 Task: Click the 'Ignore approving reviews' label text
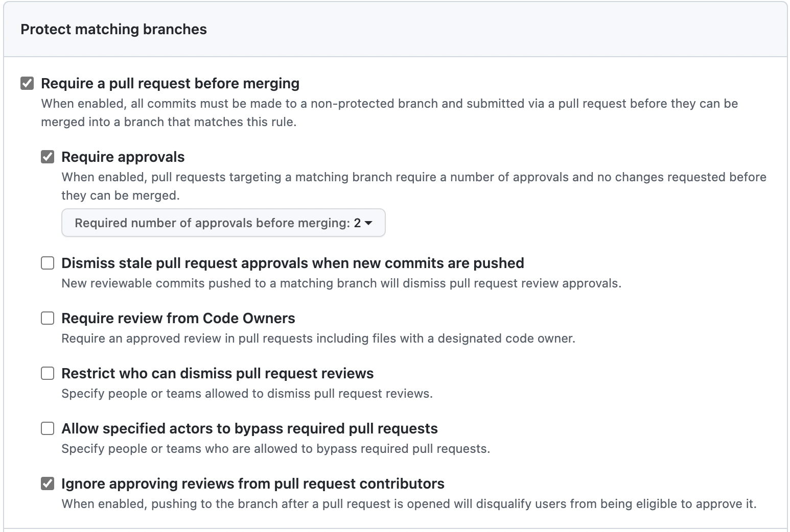click(x=252, y=483)
